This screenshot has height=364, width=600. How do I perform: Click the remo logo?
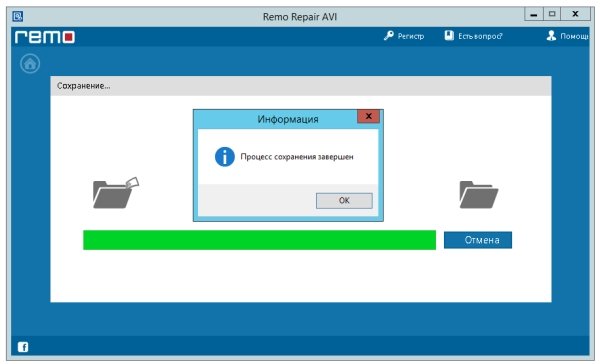click(45, 37)
